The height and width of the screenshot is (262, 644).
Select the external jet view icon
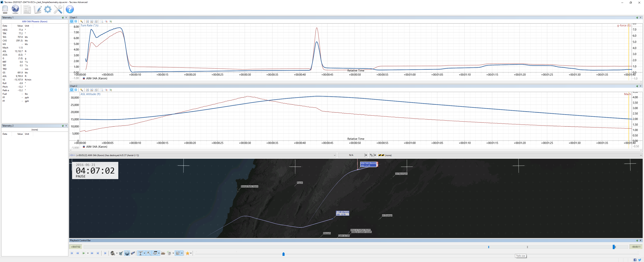coord(121,253)
